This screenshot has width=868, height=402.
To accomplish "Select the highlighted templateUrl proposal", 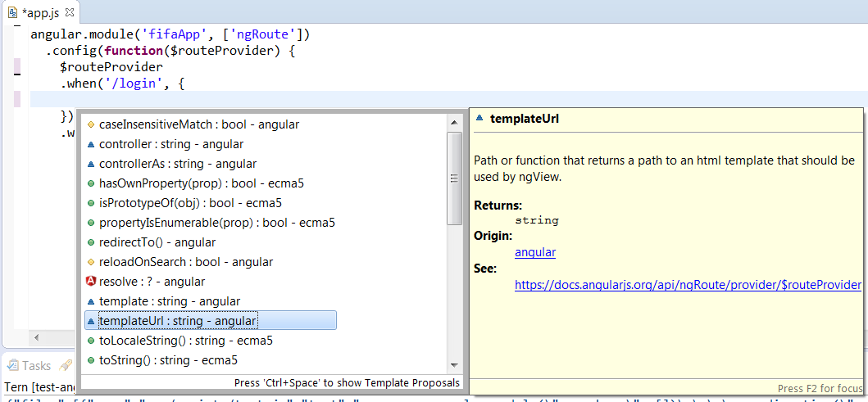I will coord(211,321).
